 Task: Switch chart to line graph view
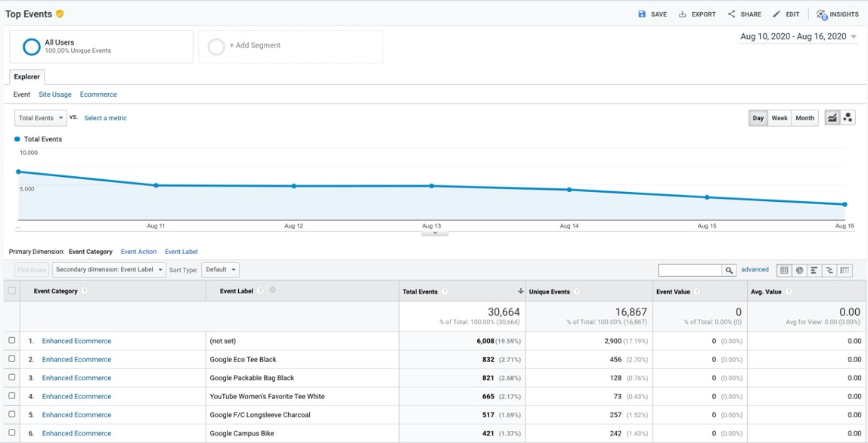[x=832, y=117]
